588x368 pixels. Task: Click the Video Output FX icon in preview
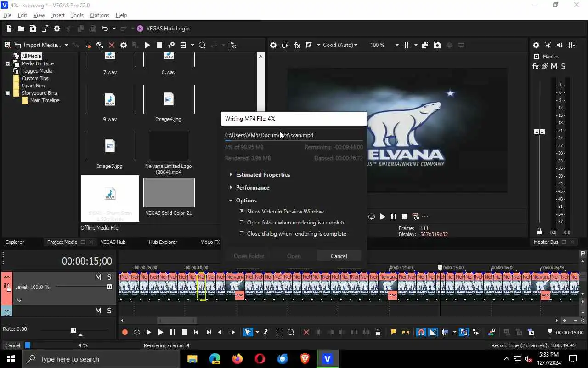pos(297,45)
